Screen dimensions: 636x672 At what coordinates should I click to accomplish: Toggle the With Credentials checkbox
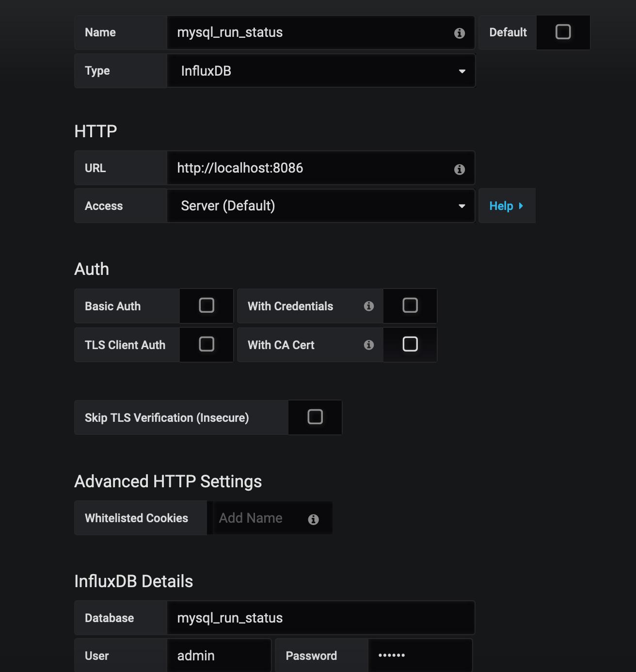pos(410,305)
